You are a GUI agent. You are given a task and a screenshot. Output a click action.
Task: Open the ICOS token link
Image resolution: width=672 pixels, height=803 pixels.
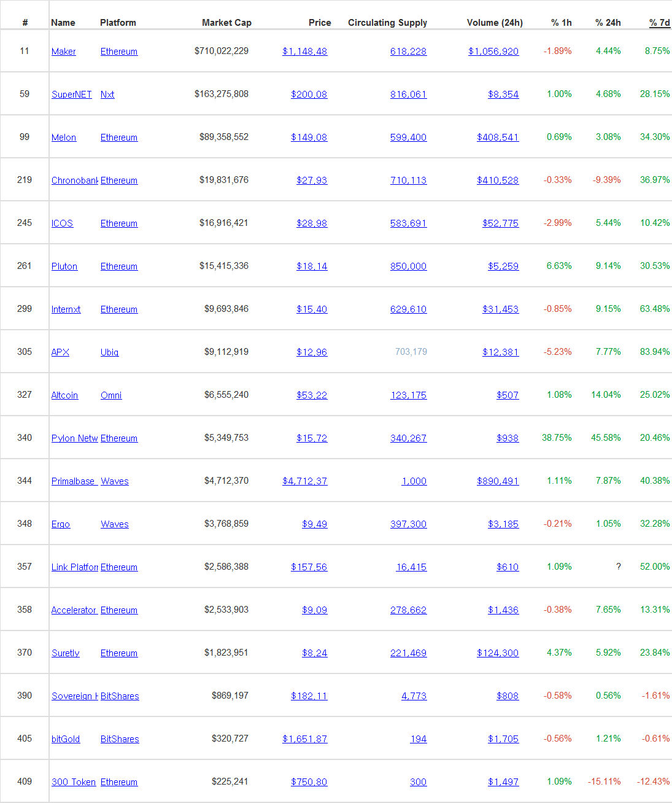[x=62, y=223]
